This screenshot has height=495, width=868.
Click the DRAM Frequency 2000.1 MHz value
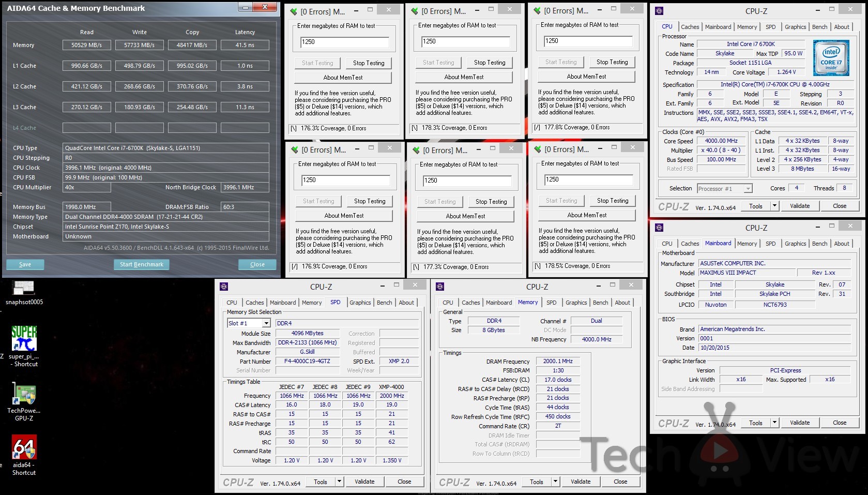[x=558, y=362]
